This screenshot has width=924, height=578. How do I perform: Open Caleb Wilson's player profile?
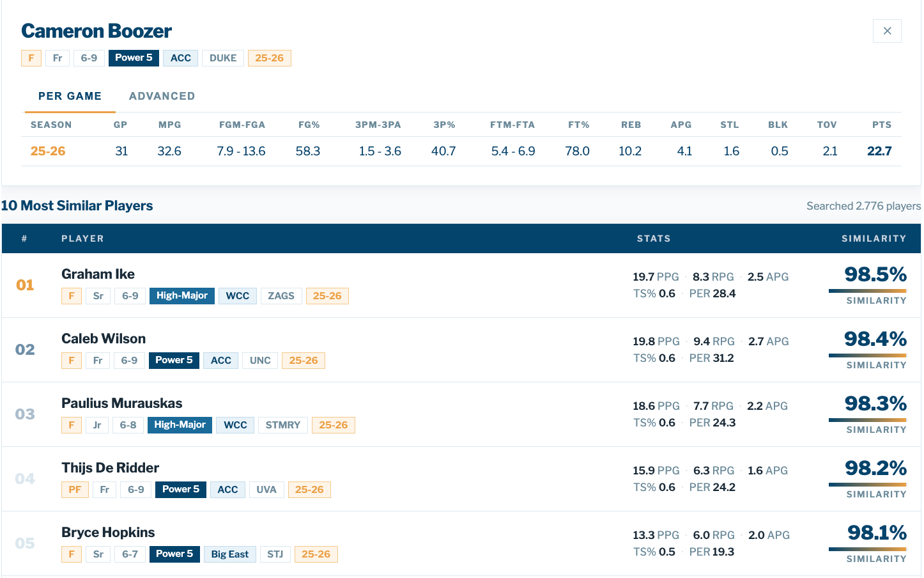[104, 339]
